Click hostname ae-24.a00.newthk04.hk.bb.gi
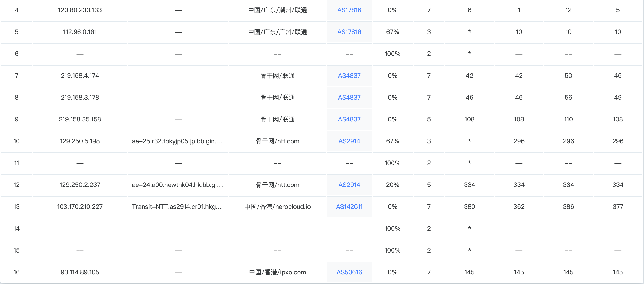 [177, 185]
